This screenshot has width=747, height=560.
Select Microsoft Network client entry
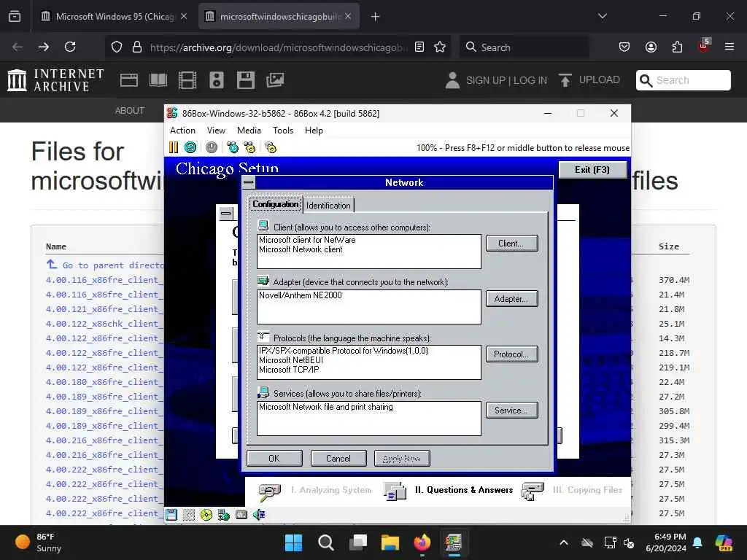tap(301, 249)
